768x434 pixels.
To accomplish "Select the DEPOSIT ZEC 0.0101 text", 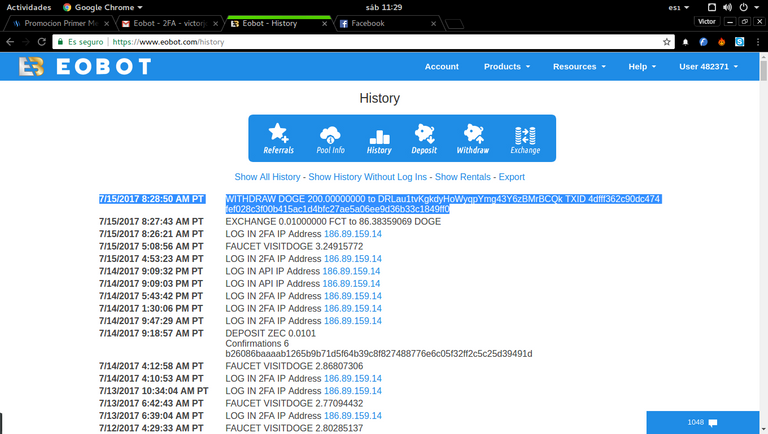I will click(270, 333).
